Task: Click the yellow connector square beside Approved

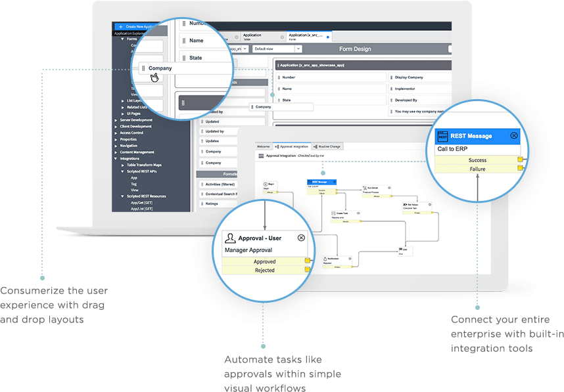Action: coord(308,261)
